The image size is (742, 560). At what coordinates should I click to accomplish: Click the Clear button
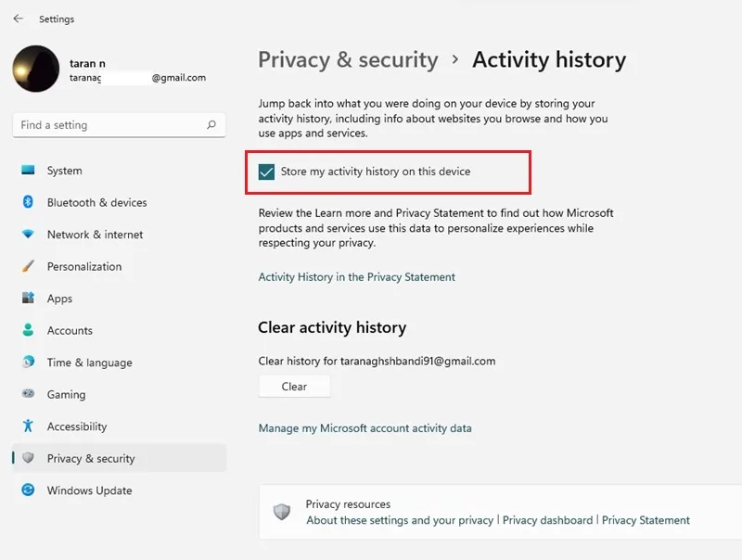(294, 387)
